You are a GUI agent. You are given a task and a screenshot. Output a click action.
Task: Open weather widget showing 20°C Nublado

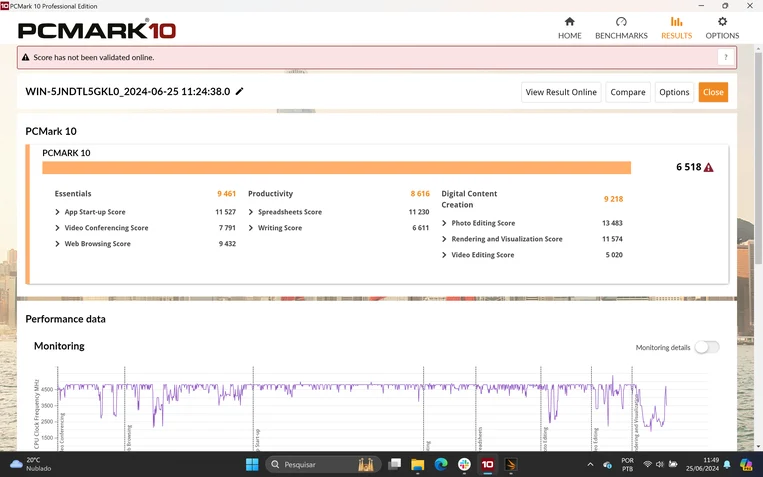point(30,464)
